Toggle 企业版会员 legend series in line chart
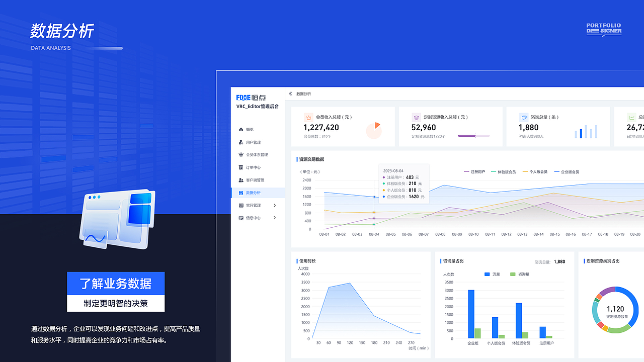The height and width of the screenshot is (362, 644). coord(567,172)
